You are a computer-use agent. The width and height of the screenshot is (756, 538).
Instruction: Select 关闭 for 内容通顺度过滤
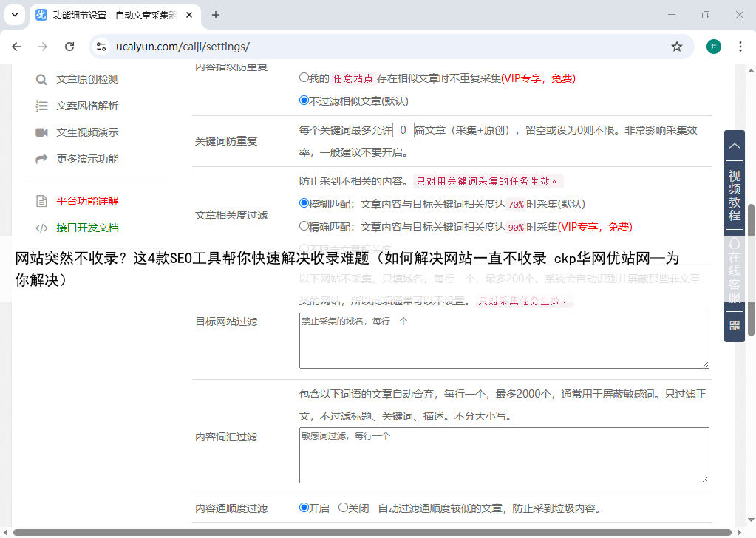click(x=343, y=508)
